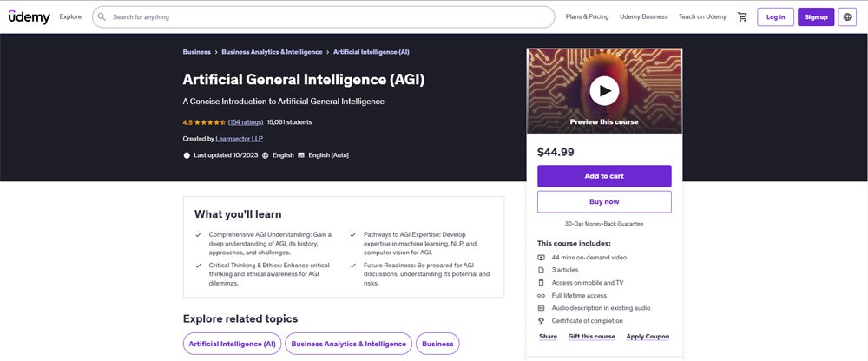The height and width of the screenshot is (361, 868).
Task: Click the audio description icon
Action: 542,308
